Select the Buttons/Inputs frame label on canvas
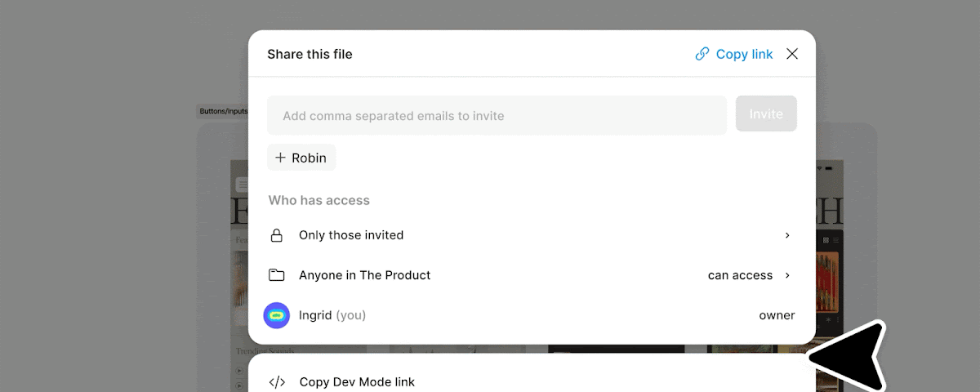Viewport: 980px width, 392px height. coord(223,111)
